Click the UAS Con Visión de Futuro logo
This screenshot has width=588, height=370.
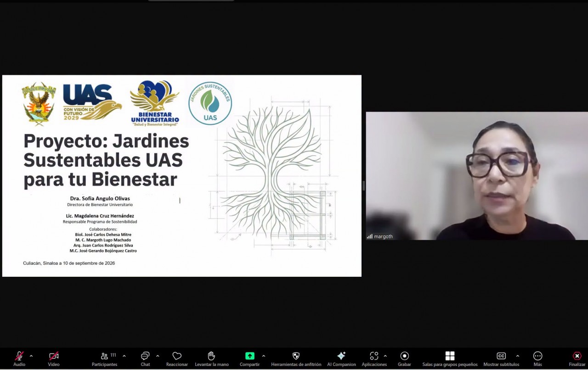point(92,102)
